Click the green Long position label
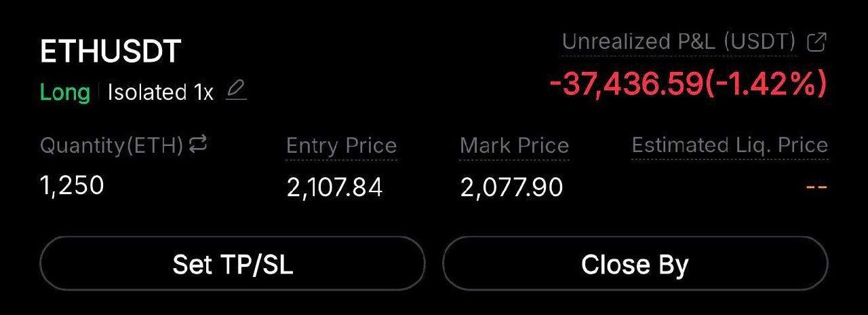This screenshot has height=315, width=868. pos(65,92)
